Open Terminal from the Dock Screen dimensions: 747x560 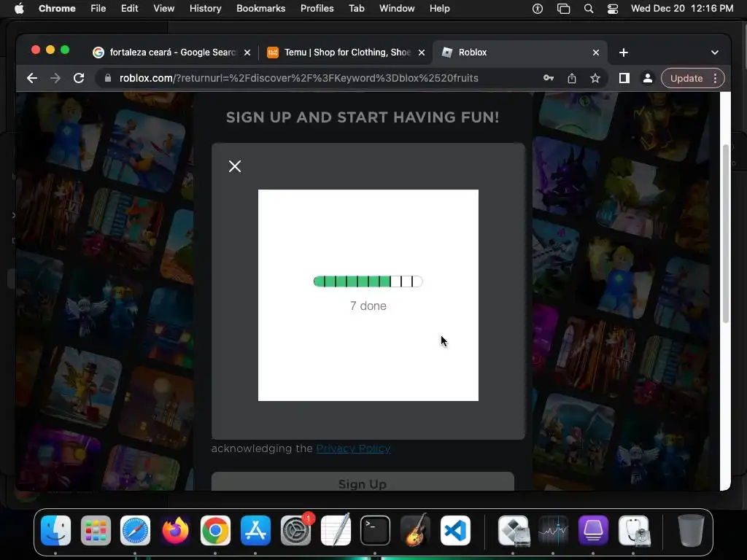point(375,531)
